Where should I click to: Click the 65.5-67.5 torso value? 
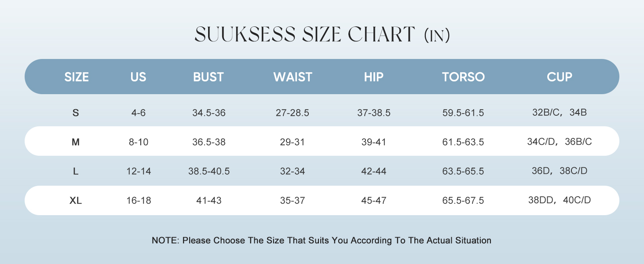tap(463, 201)
